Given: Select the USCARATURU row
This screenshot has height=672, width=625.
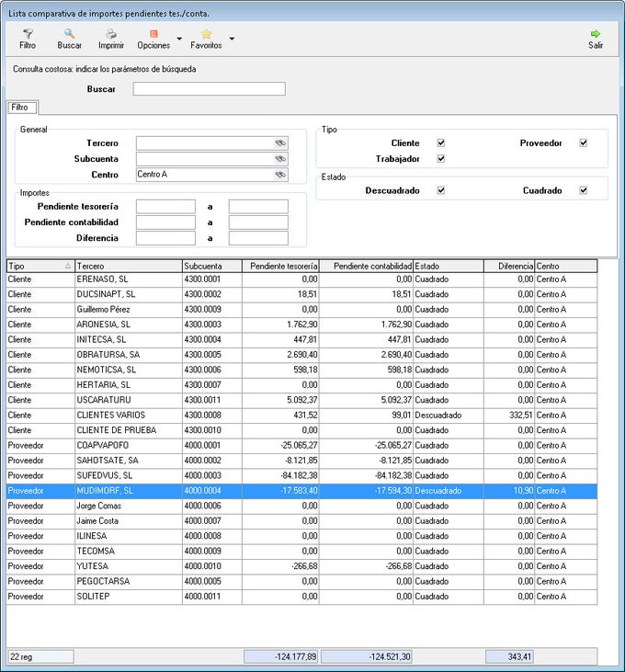Looking at the screenshot, I should 301,400.
